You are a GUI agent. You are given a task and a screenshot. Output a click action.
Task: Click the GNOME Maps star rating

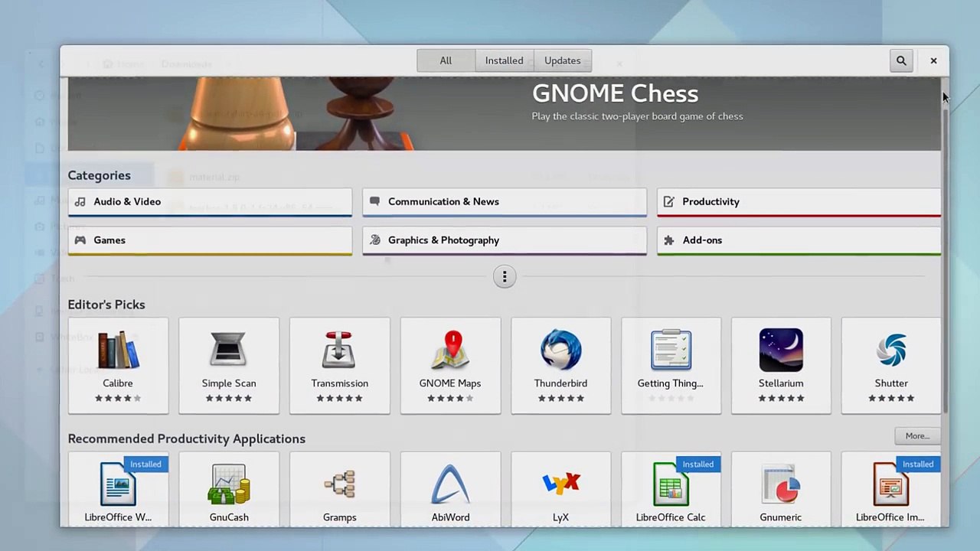(x=450, y=398)
